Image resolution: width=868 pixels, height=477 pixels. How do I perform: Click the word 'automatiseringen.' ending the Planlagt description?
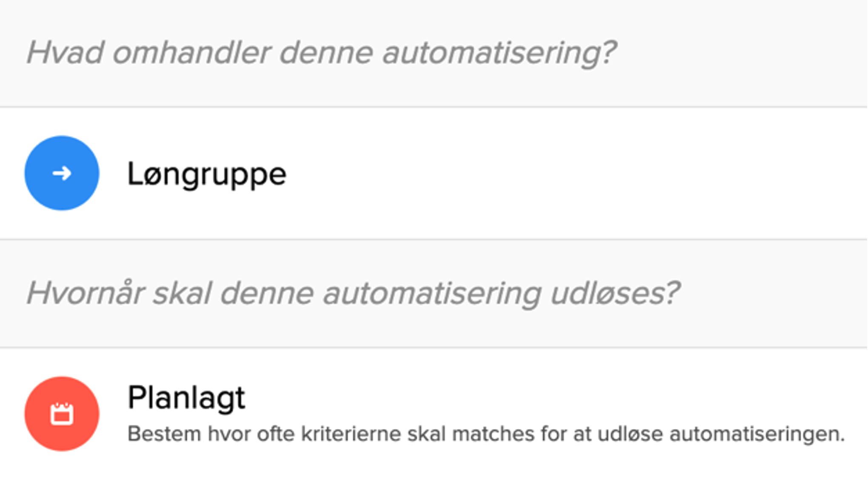coord(757,434)
